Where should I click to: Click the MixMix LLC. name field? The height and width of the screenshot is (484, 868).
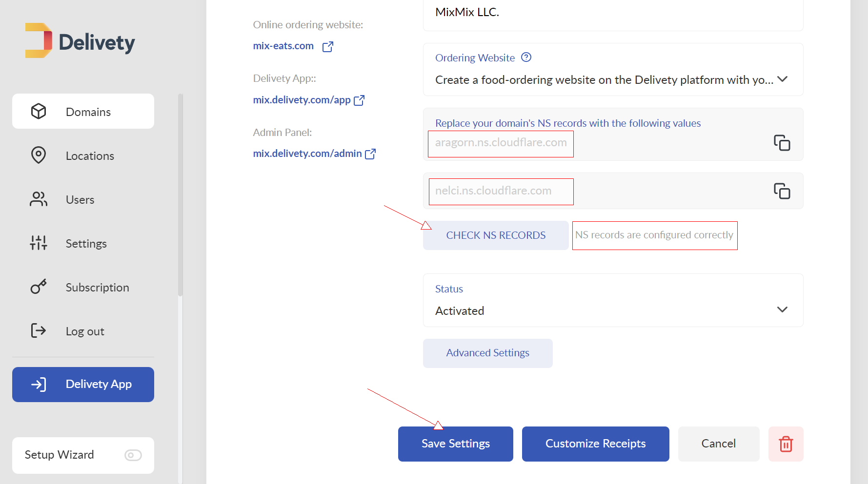[x=613, y=15]
